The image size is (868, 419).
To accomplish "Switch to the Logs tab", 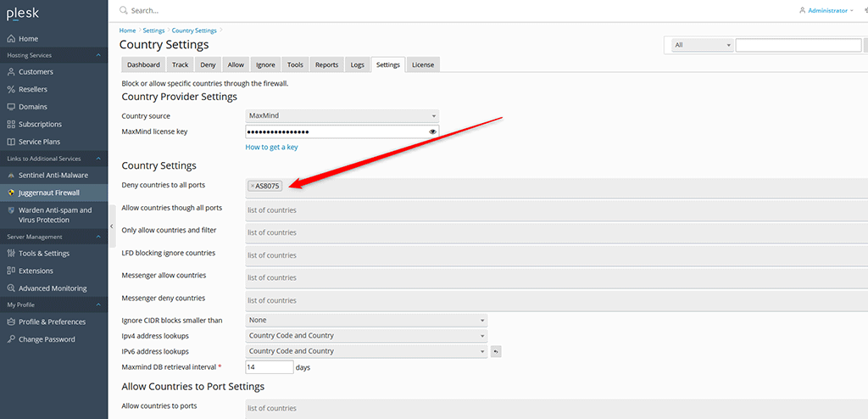I will coord(358,64).
